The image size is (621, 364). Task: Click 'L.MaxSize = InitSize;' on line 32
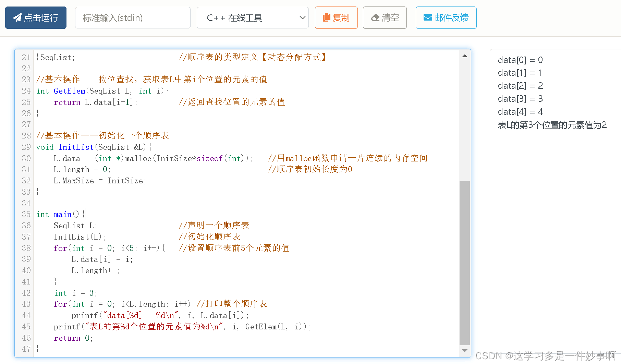coord(100,181)
